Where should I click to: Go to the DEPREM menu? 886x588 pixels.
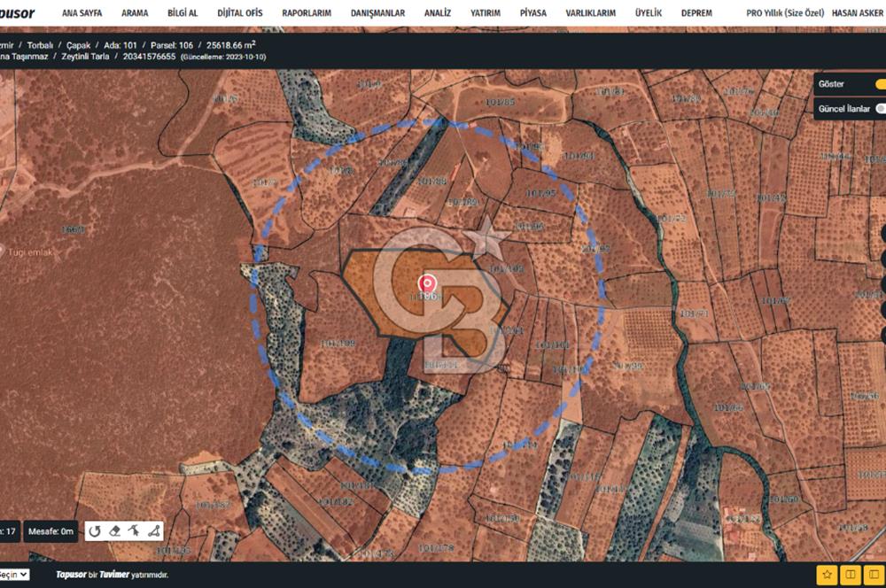point(696,13)
